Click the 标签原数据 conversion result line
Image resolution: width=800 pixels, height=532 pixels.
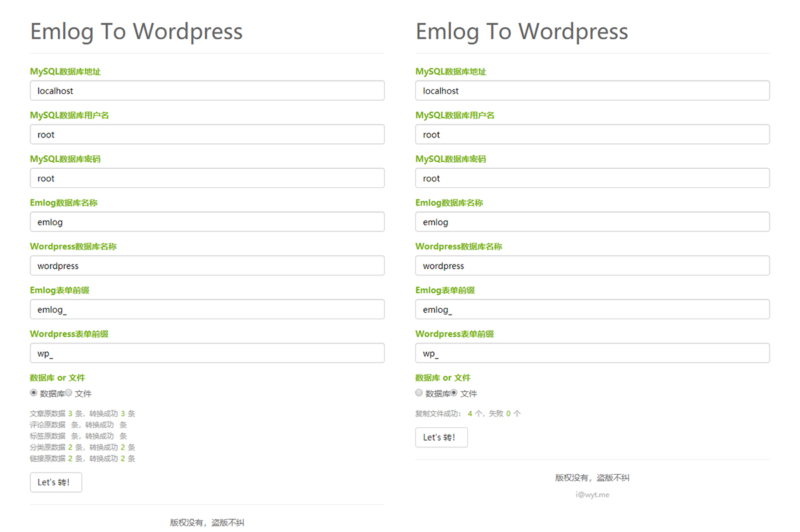click(x=79, y=436)
